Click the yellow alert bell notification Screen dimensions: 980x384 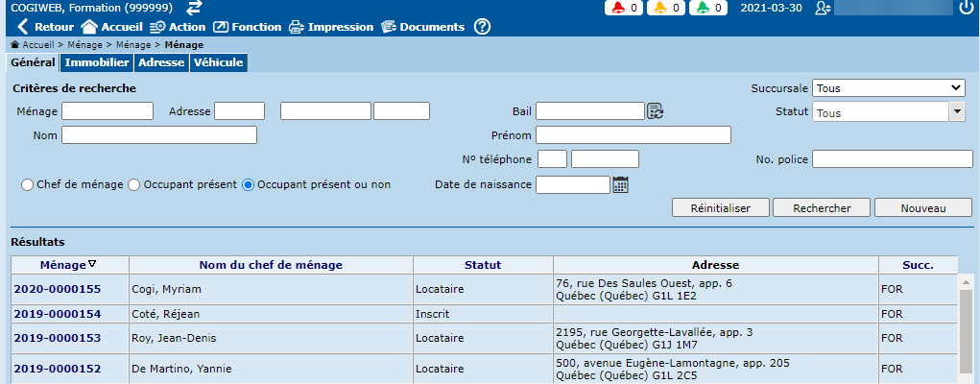(667, 8)
